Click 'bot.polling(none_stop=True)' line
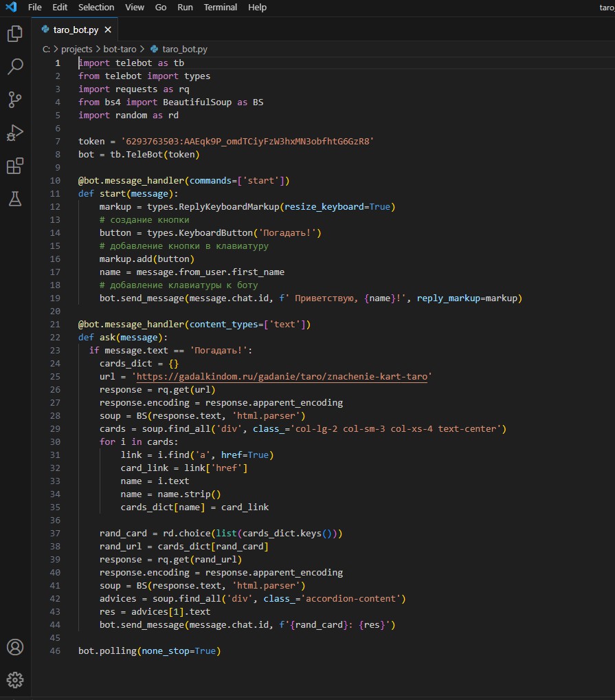The height and width of the screenshot is (700, 615). (149, 650)
